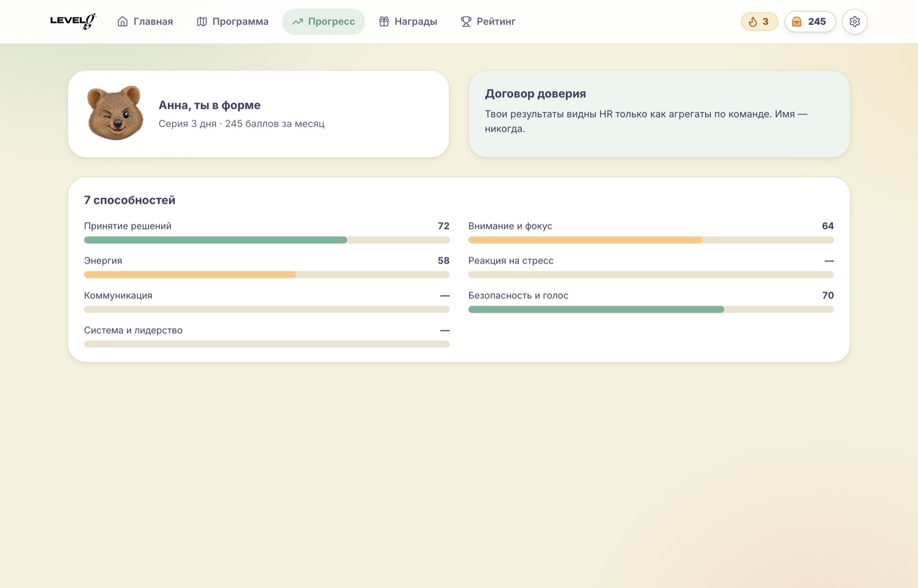Click the Безопасность и голос progress bar

(x=651, y=309)
